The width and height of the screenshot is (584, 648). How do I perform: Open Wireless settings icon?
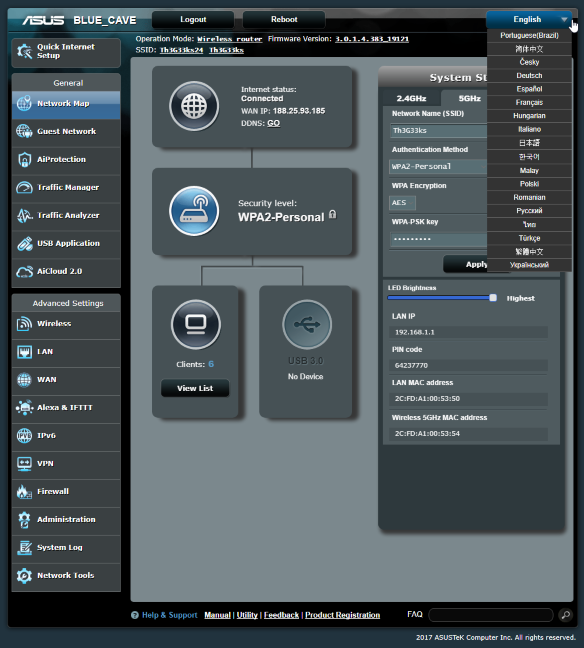(24, 324)
